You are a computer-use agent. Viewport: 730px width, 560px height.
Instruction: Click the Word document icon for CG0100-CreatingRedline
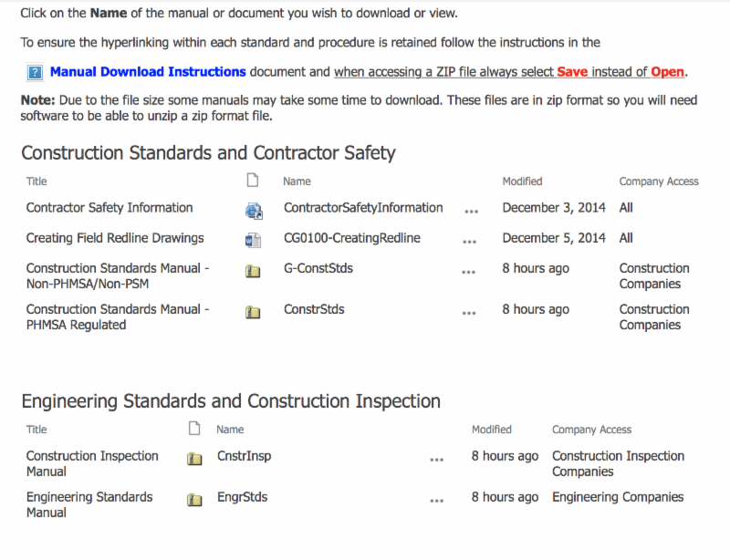click(253, 240)
